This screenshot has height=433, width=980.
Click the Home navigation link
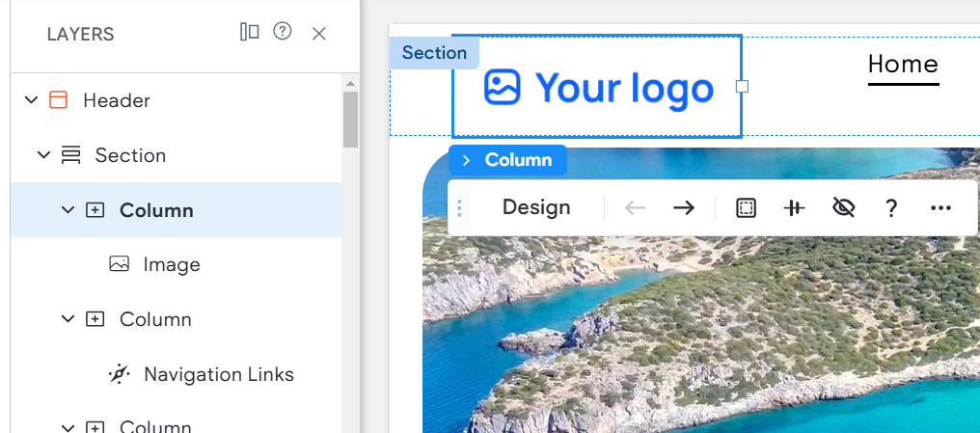point(903,64)
